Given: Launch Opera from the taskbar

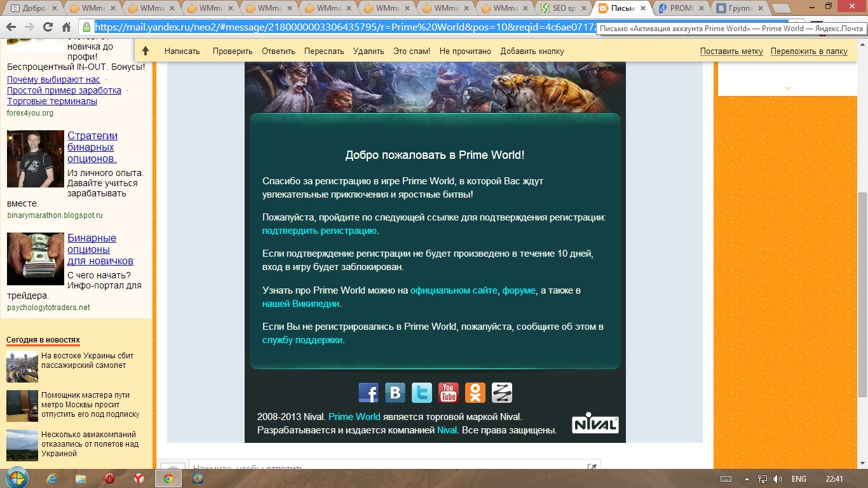Looking at the screenshot, I should 110,478.
